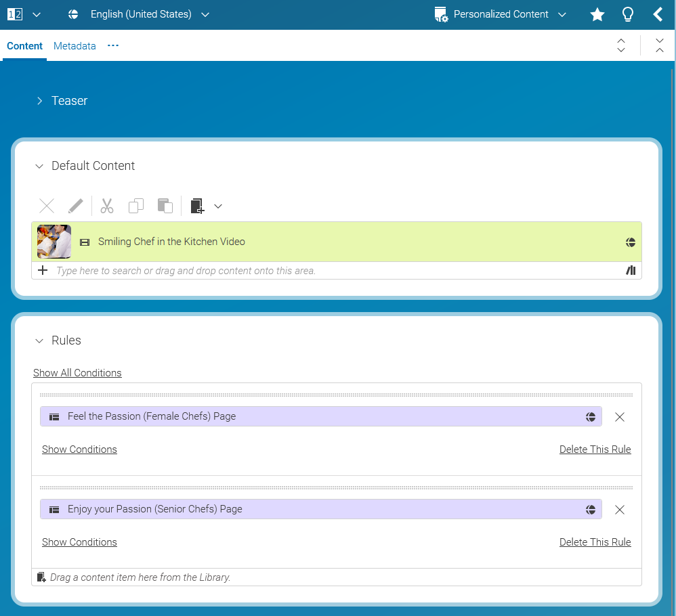676x616 pixels.
Task: Click the Show All Conditions link
Action: coord(77,372)
